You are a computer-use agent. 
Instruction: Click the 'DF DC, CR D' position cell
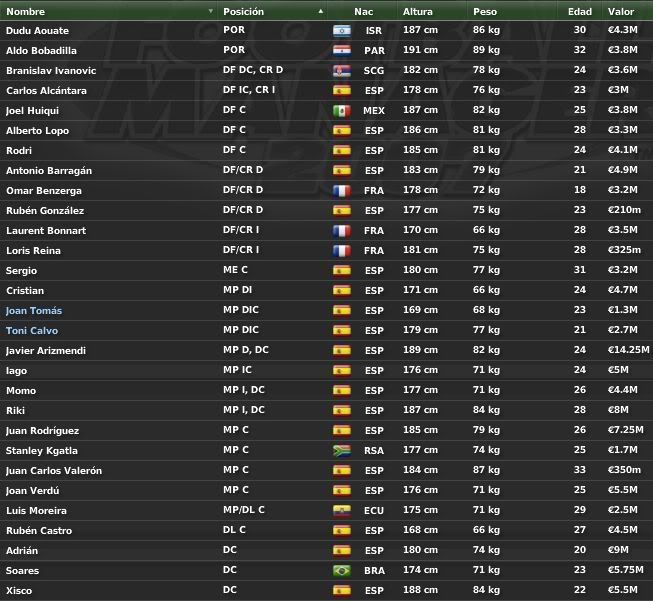click(253, 70)
